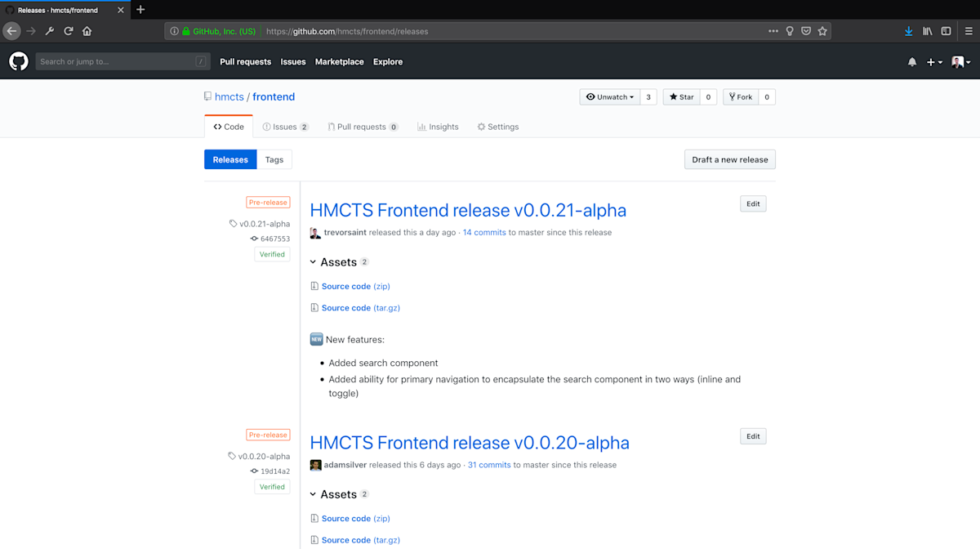View 31 commits since release

coord(489,465)
